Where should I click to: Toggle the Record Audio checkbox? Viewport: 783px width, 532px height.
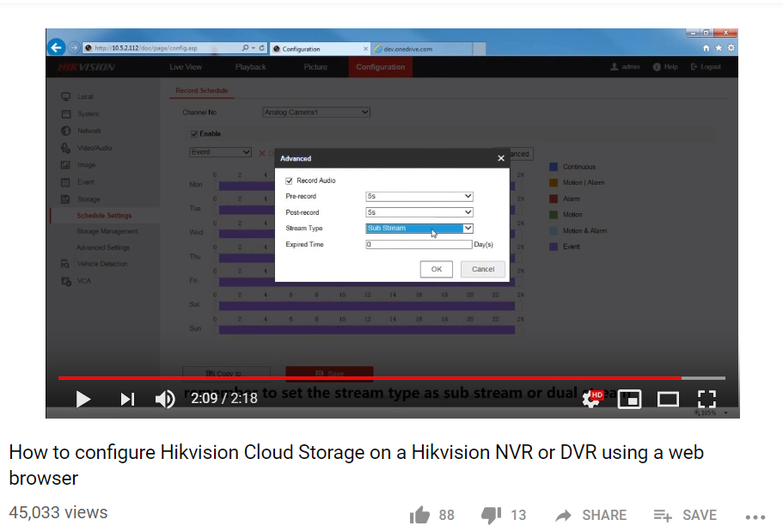coord(289,180)
